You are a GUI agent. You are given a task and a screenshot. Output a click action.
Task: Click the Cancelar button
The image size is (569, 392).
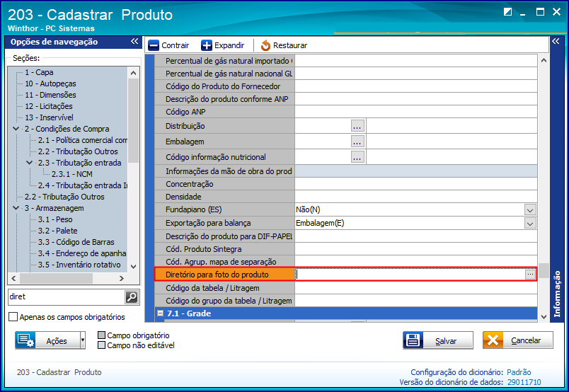(518, 340)
